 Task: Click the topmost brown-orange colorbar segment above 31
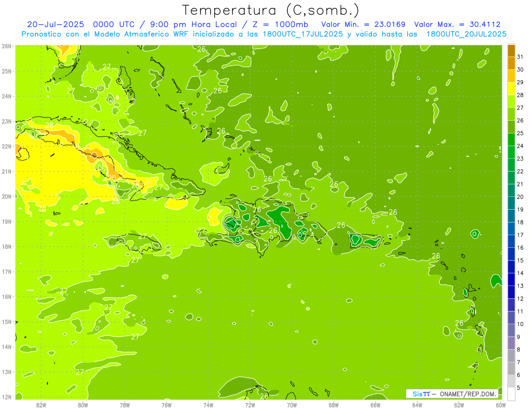pyautogui.click(x=511, y=50)
